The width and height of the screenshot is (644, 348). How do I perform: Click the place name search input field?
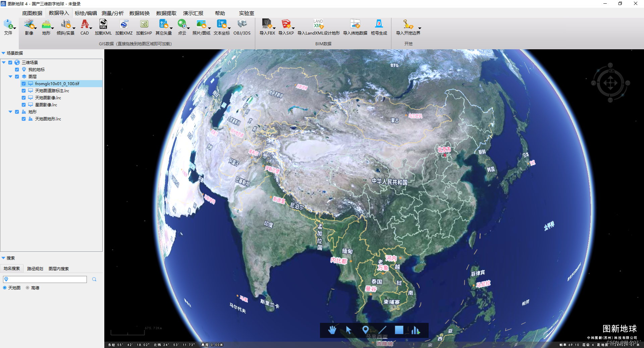click(x=45, y=279)
